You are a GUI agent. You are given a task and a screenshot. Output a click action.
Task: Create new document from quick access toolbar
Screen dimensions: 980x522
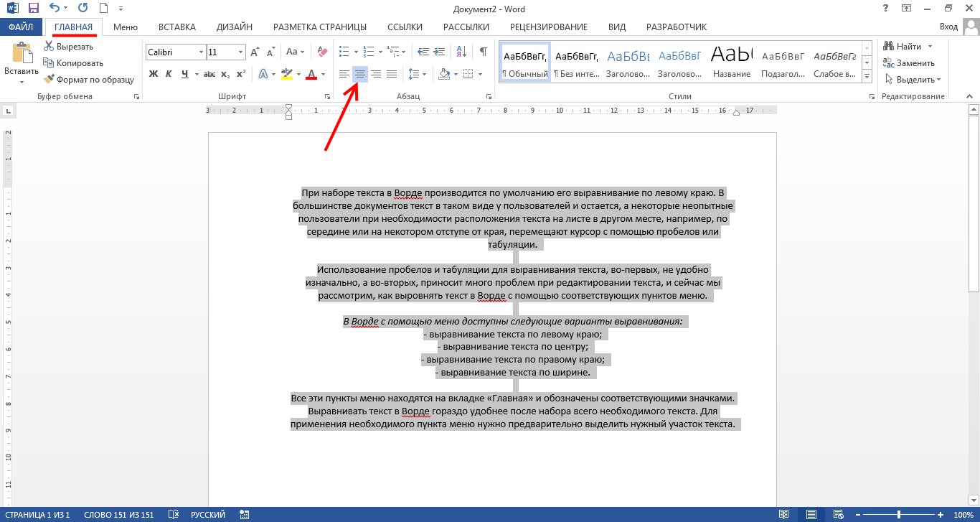click(103, 9)
